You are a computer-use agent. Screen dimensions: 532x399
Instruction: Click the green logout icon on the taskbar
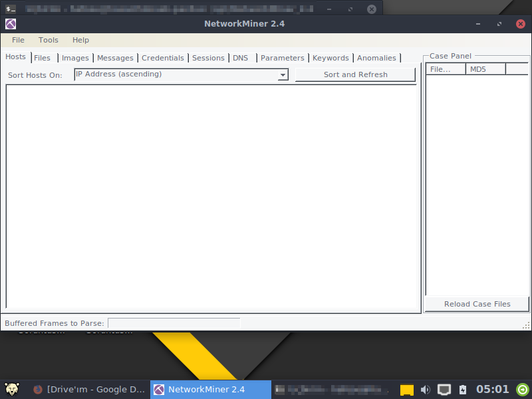[523, 390]
